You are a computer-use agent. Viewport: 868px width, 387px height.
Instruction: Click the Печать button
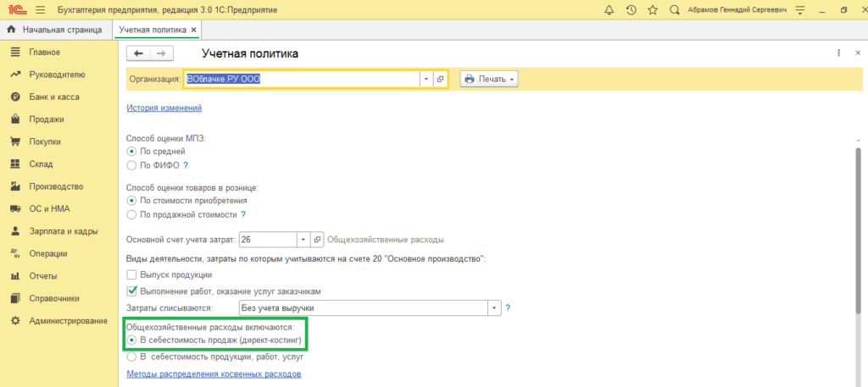(489, 79)
